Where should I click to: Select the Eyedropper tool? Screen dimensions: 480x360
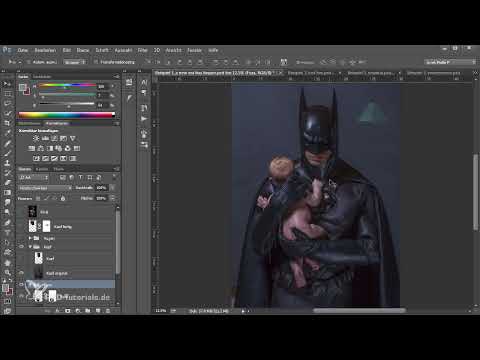coord(7,133)
